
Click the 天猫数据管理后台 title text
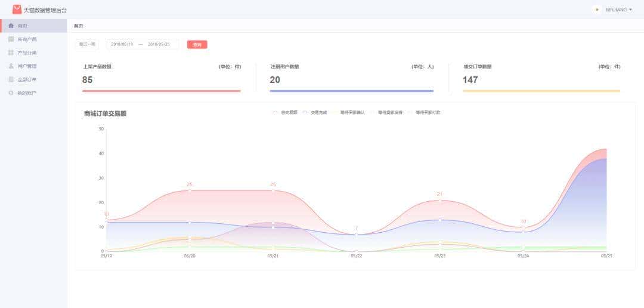coord(45,10)
